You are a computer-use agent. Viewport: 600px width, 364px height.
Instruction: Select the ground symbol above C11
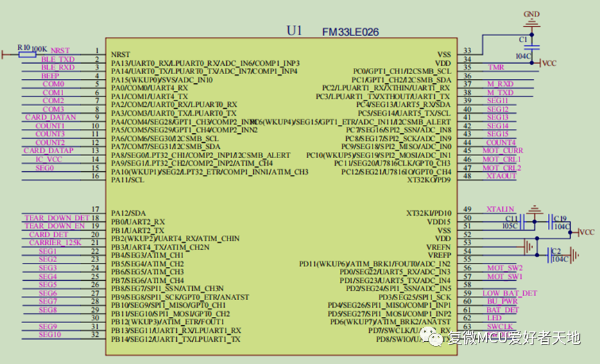click(535, 210)
